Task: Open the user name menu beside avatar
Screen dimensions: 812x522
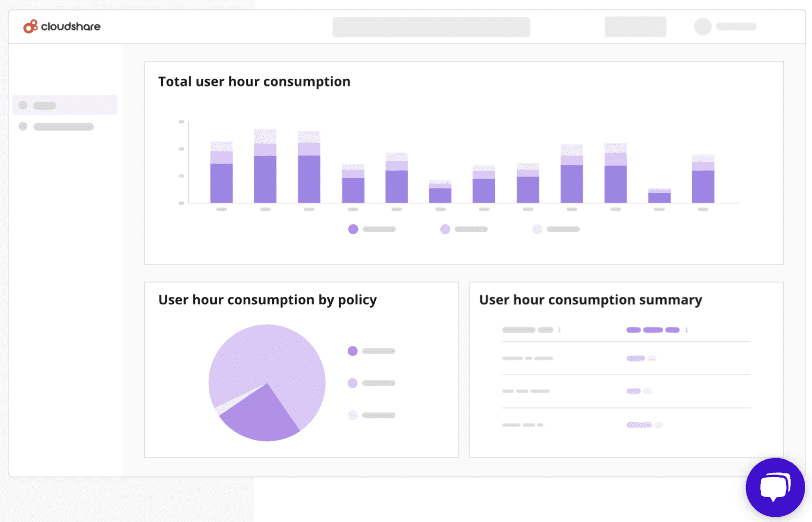Action: coord(736,26)
